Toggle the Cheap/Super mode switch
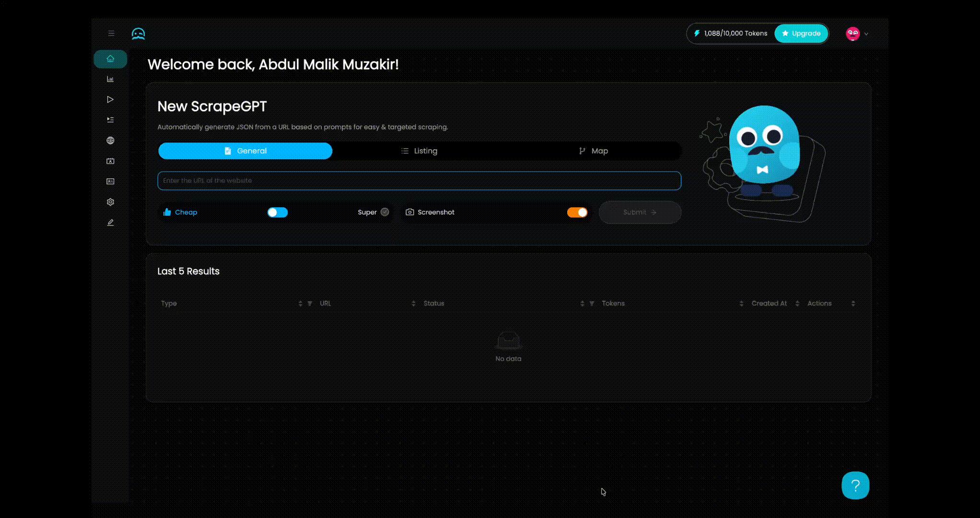980x518 pixels. pyautogui.click(x=278, y=212)
